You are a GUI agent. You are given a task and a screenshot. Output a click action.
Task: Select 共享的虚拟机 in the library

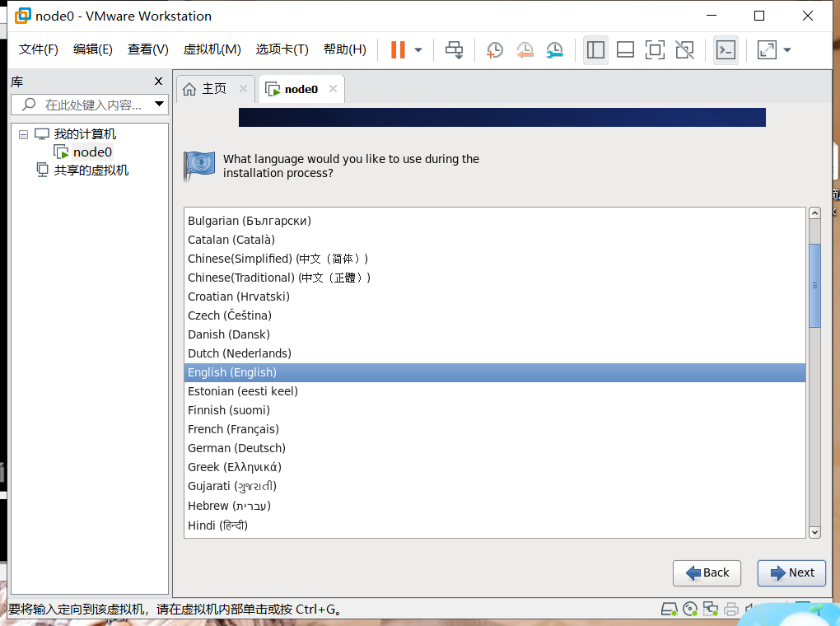(91, 171)
